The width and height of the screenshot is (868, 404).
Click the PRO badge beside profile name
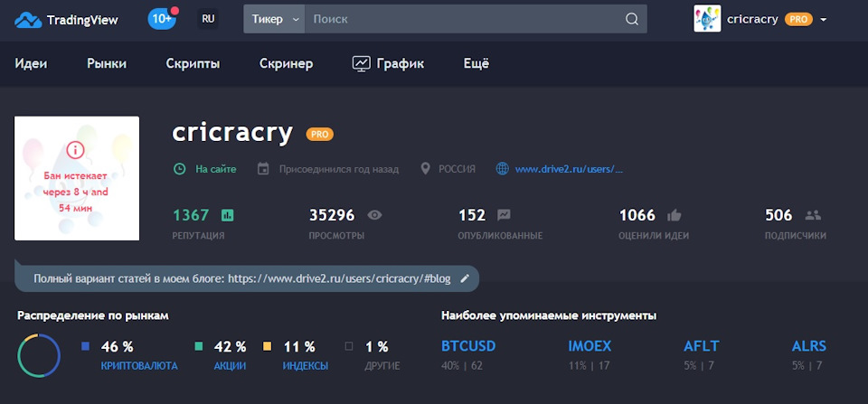pos(320,134)
